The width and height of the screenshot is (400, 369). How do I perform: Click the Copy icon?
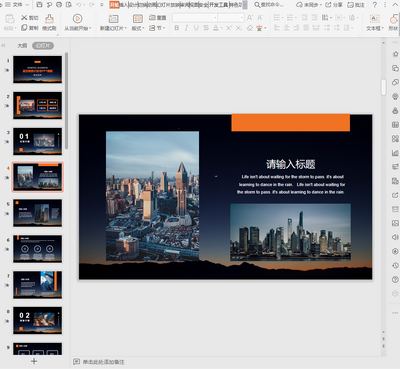(24, 28)
